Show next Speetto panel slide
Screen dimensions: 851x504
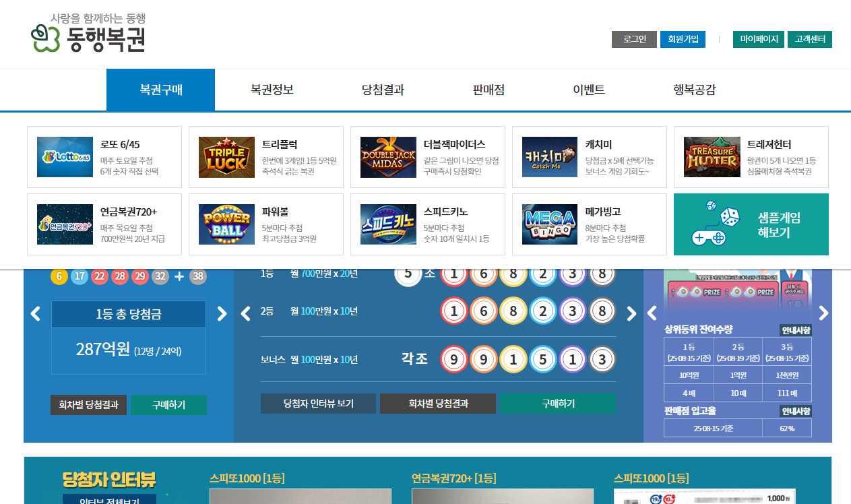(823, 313)
